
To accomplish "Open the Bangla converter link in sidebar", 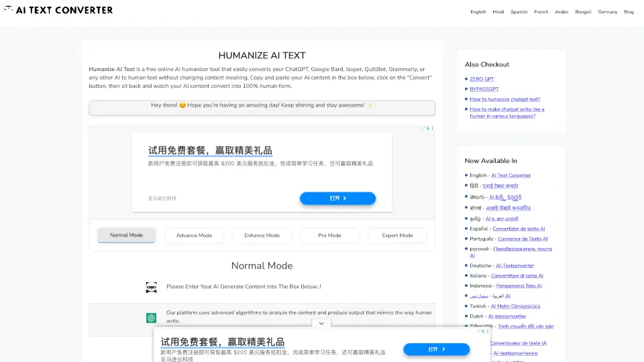I will (508, 208).
